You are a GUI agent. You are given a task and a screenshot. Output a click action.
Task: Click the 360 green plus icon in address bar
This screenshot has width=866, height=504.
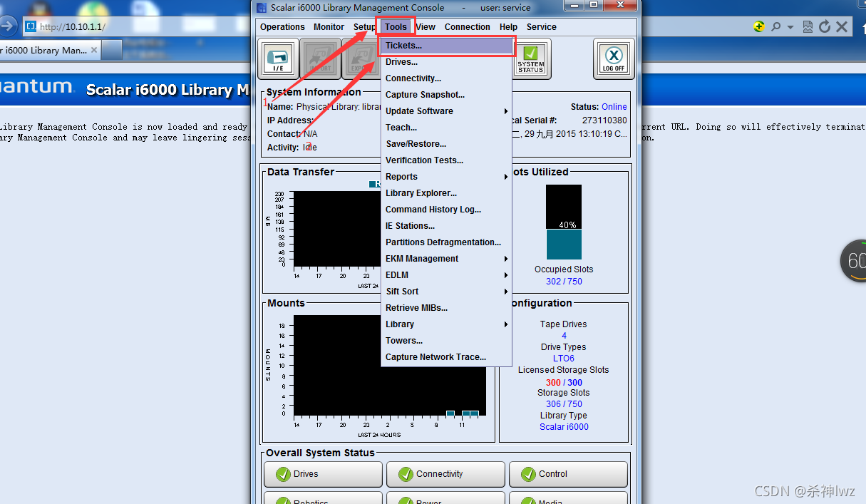(x=759, y=26)
